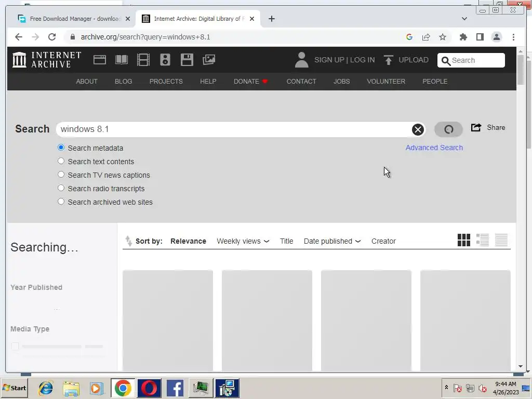
Task: Launch Opera from the taskbar
Action: point(149,388)
